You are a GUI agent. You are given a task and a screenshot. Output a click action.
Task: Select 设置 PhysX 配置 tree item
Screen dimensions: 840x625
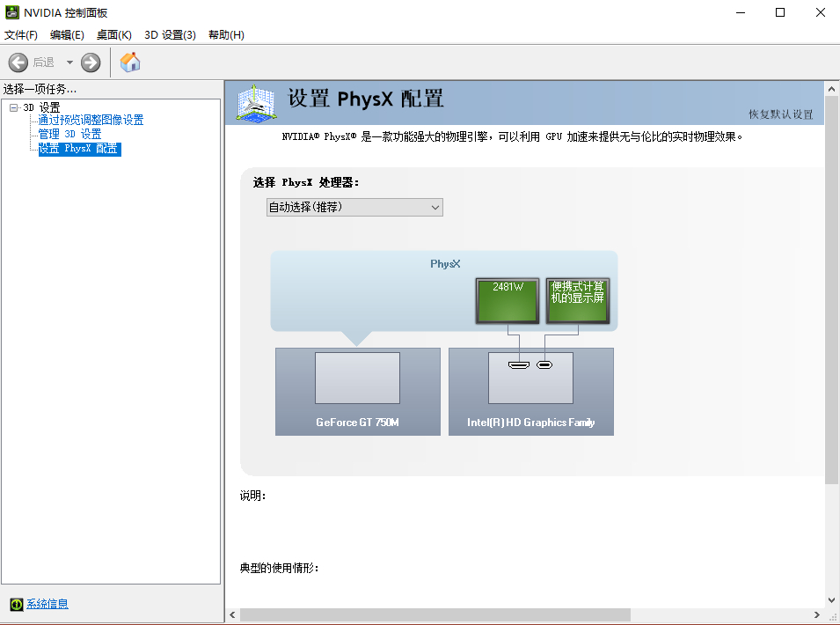[80, 149]
